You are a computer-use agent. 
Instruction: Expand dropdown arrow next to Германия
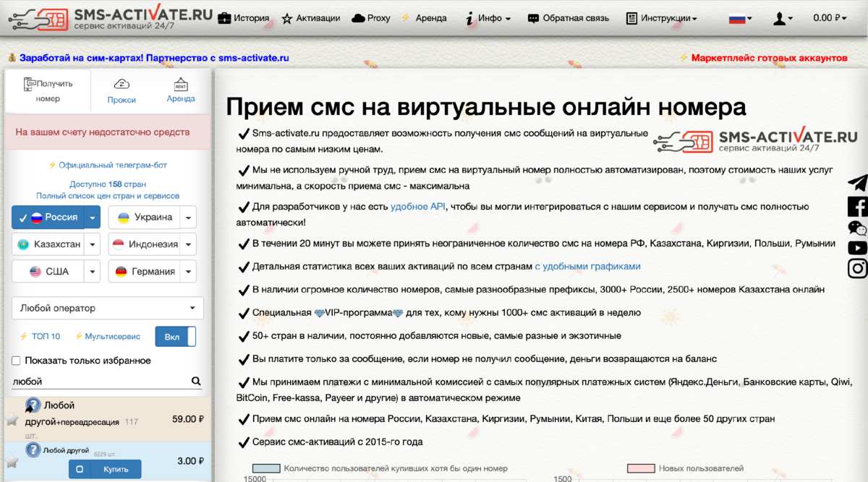tap(187, 272)
